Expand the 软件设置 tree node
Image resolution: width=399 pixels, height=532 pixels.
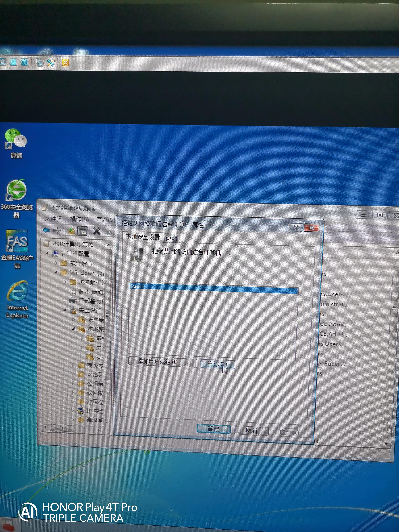point(56,263)
